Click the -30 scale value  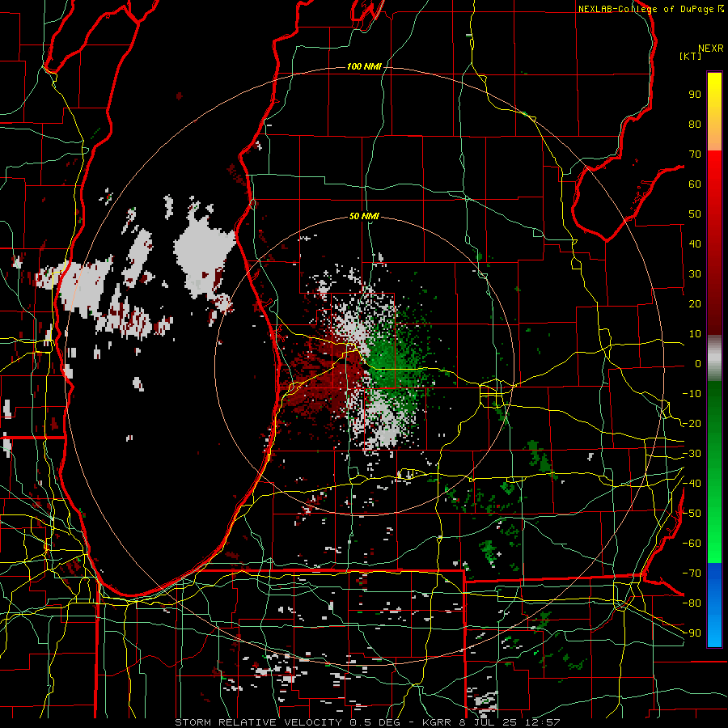tap(692, 454)
